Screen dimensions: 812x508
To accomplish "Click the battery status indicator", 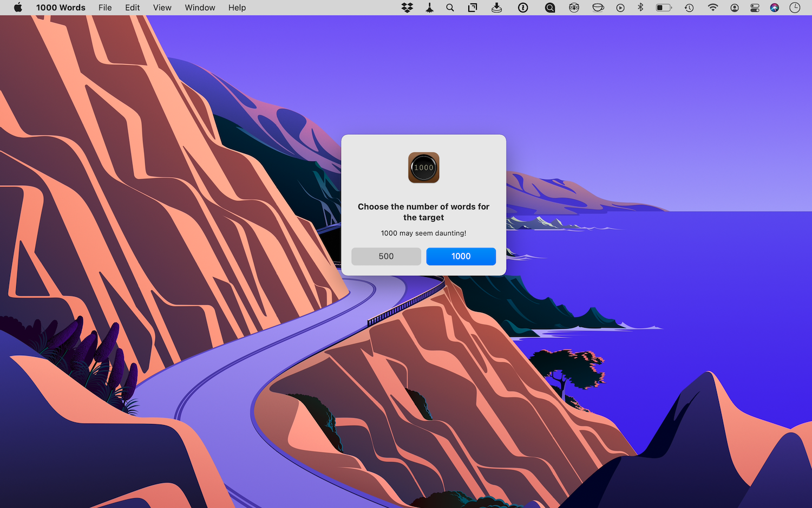I will pyautogui.click(x=663, y=8).
